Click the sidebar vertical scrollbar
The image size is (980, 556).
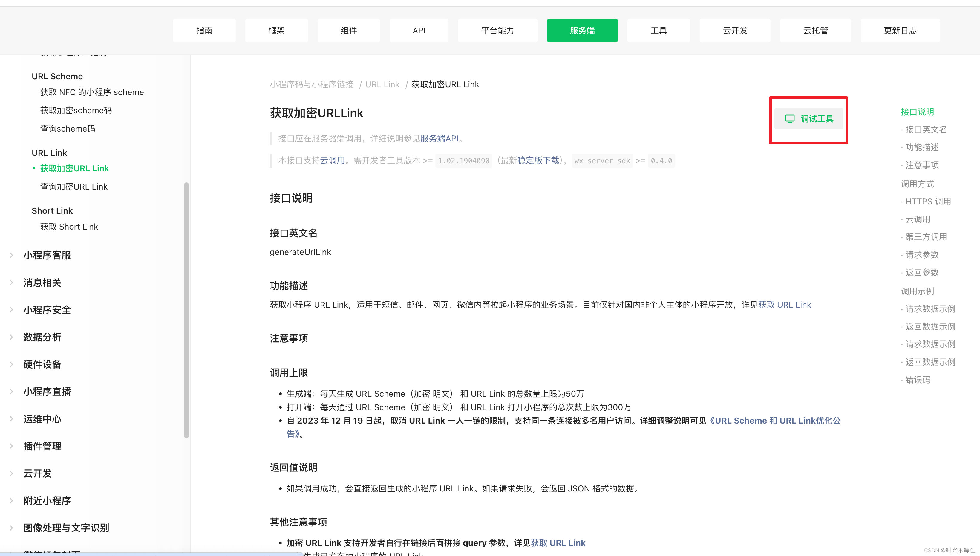[x=186, y=310]
